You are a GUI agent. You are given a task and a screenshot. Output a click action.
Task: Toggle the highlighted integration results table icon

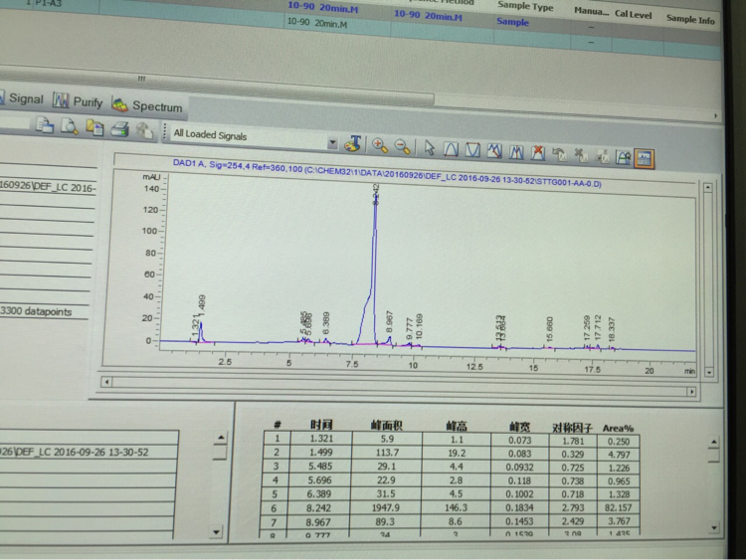click(x=645, y=158)
